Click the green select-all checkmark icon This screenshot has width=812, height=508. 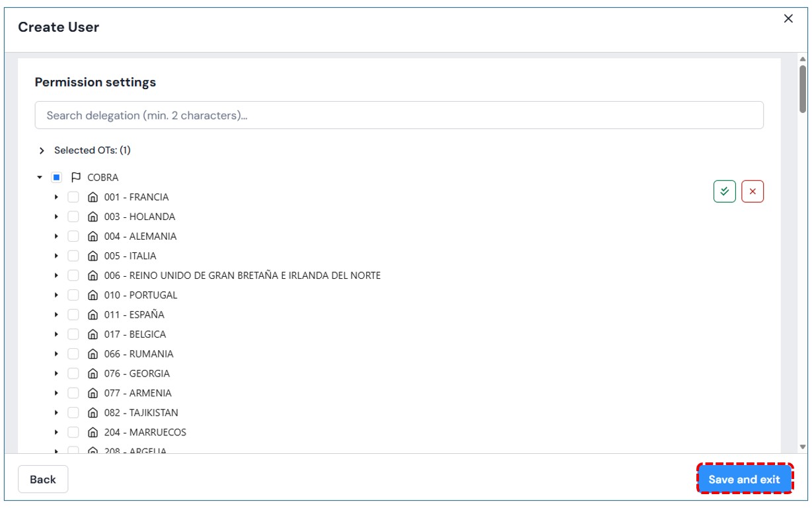[x=724, y=192]
